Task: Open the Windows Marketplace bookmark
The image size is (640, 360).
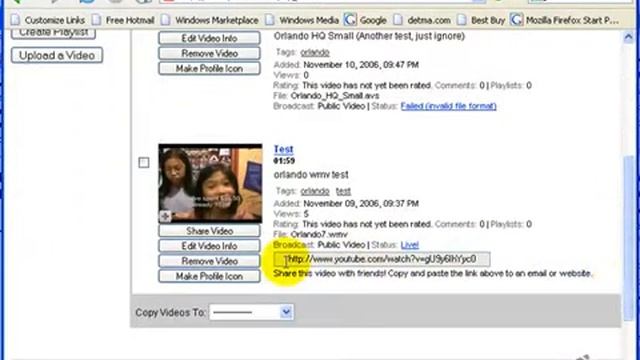Action: 210,20
